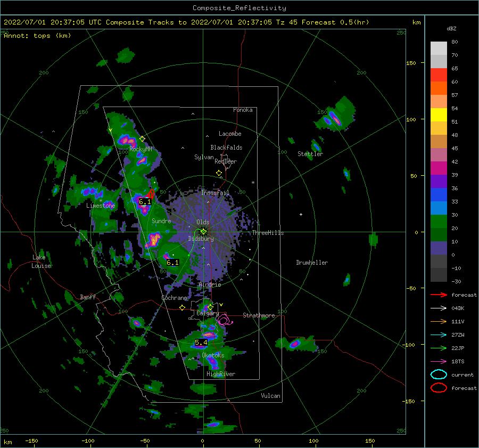Click the Ponoka label
Screen dimensions: 479x448
(x=243, y=110)
